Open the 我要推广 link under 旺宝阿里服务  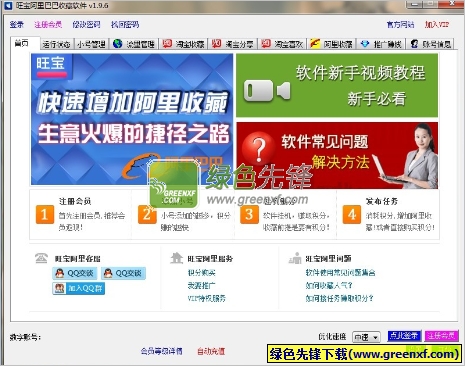pyautogui.click(x=202, y=286)
